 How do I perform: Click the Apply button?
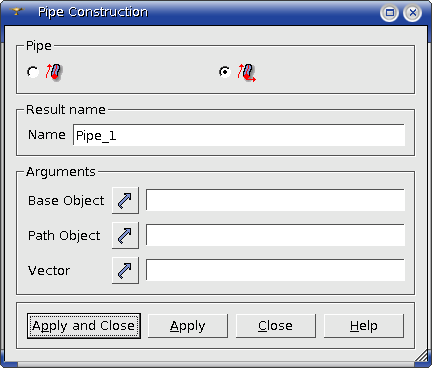tap(188, 326)
